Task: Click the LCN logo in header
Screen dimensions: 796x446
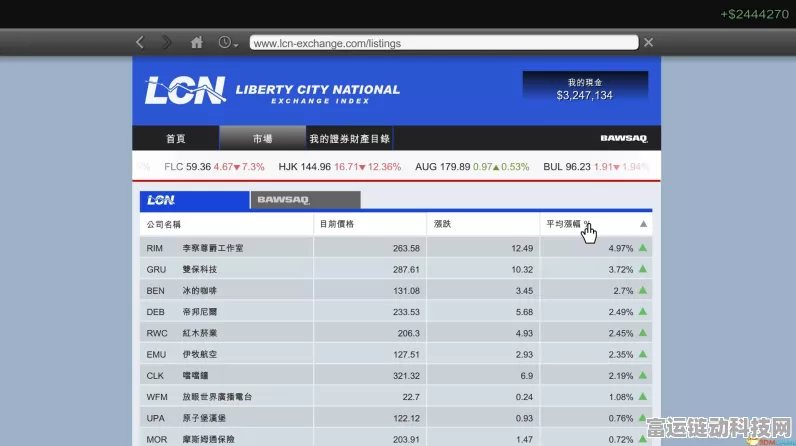Action: 185,90
